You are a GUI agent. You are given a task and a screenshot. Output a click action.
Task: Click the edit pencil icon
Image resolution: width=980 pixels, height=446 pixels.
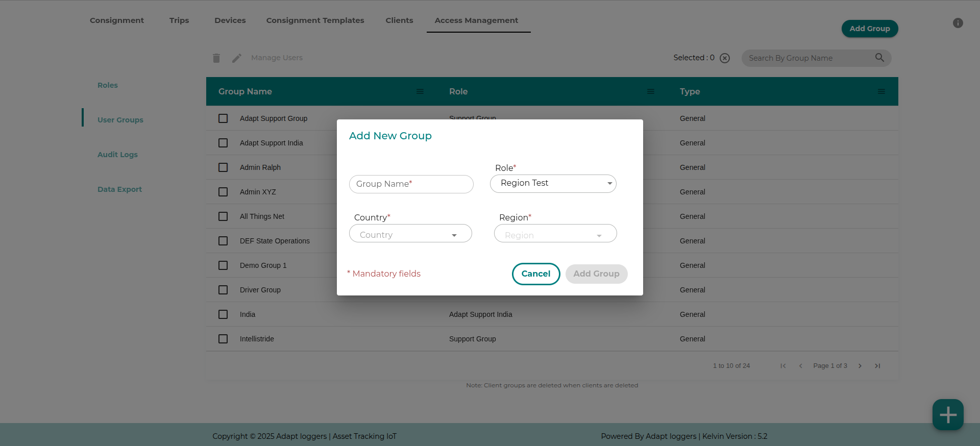(236, 58)
